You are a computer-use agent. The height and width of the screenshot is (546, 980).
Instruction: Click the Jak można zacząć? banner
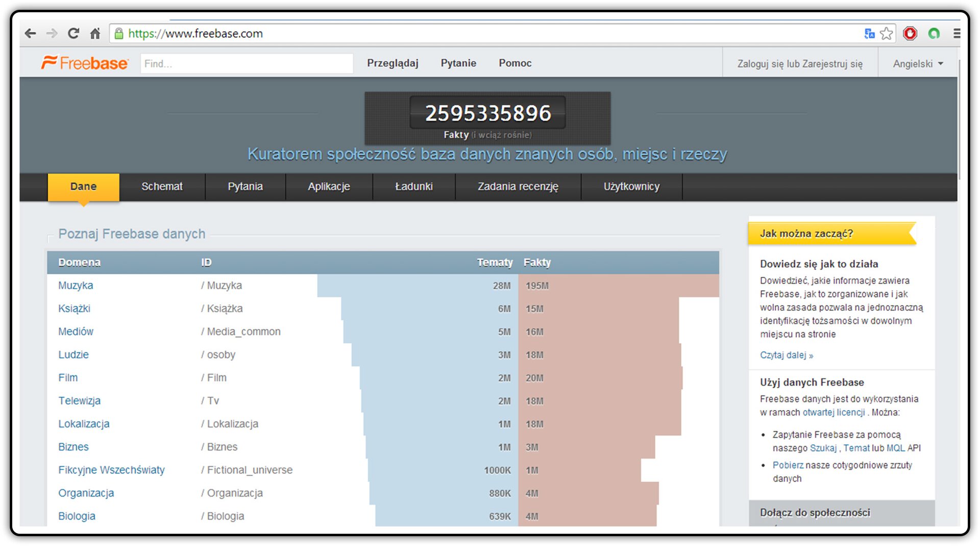point(831,233)
